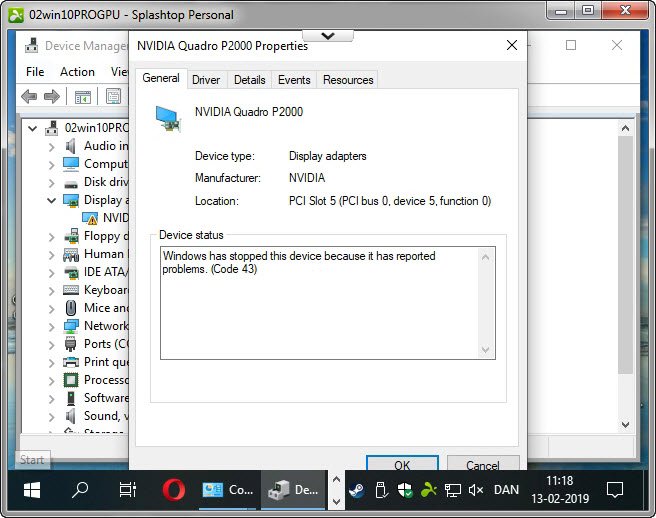
Task: Click the Display adapters icon in tree
Action: (71, 200)
